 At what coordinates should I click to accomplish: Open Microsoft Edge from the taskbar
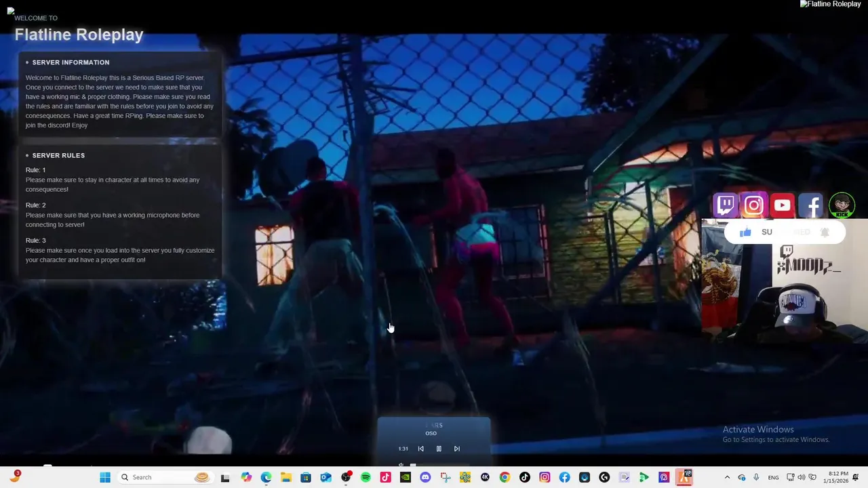pyautogui.click(x=266, y=477)
